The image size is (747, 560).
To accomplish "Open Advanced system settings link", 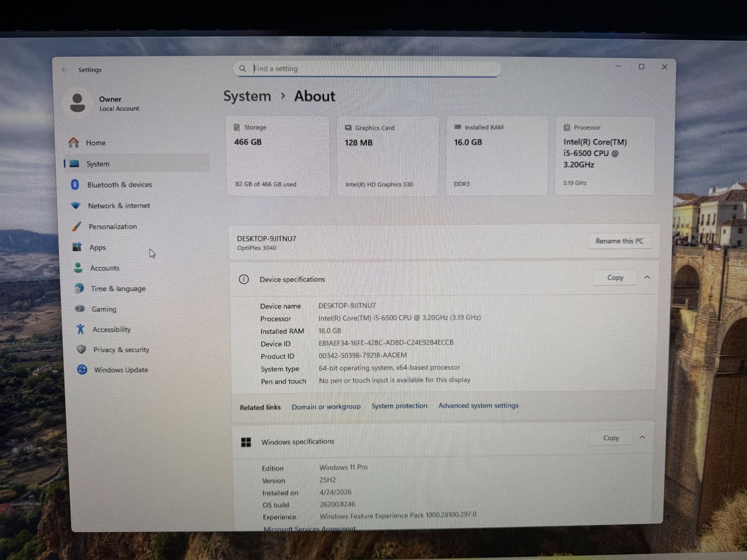I will pos(478,406).
